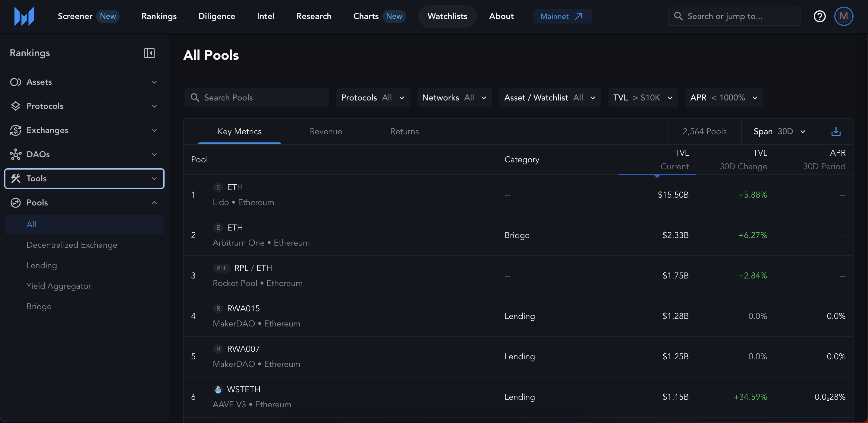Viewport: 868px width, 423px height.
Task: Collapse the Pools section chevron
Action: tap(154, 202)
